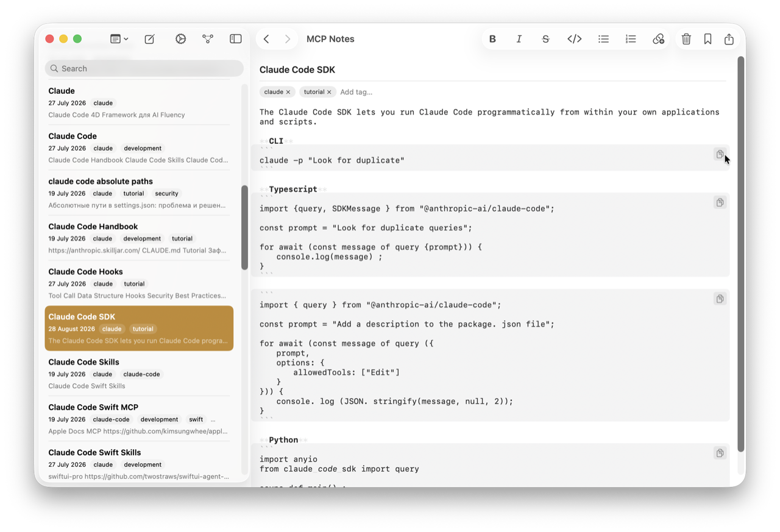Open the Claude note in list
The image size is (780, 532).
pyautogui.click(x=139, y=102)
